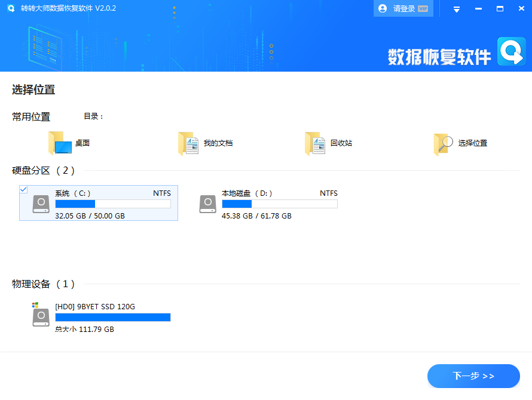Click the user avatar login icon
The image size is (532, 400).
(383, 8)
